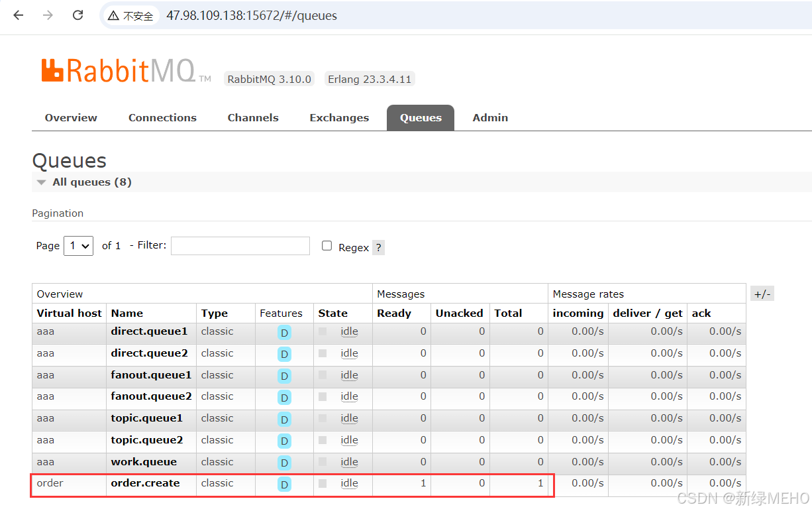Click the D feature badge for direct.queue1
The height and width of the screenshot is (511, 812).
pos(284,333)
